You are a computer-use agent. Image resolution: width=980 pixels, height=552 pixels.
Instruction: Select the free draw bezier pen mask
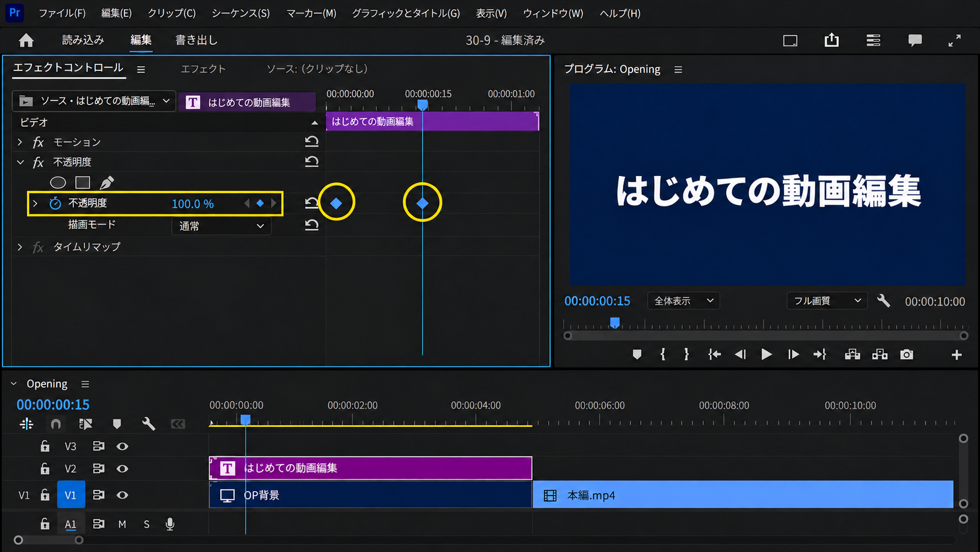(x=107, y=182)
